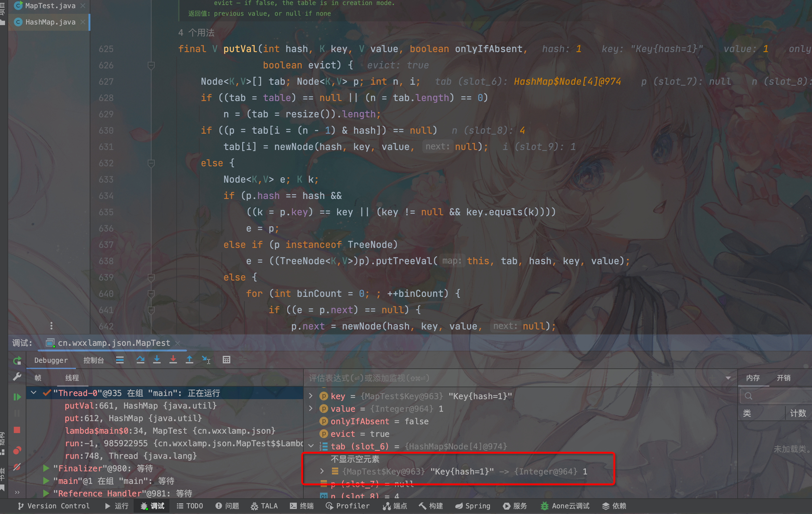Image resolution: width=812 pixels, height=514 pixels.
Task: Select the put:612 HashMap stack frame
Action: [x=133, y=418]
